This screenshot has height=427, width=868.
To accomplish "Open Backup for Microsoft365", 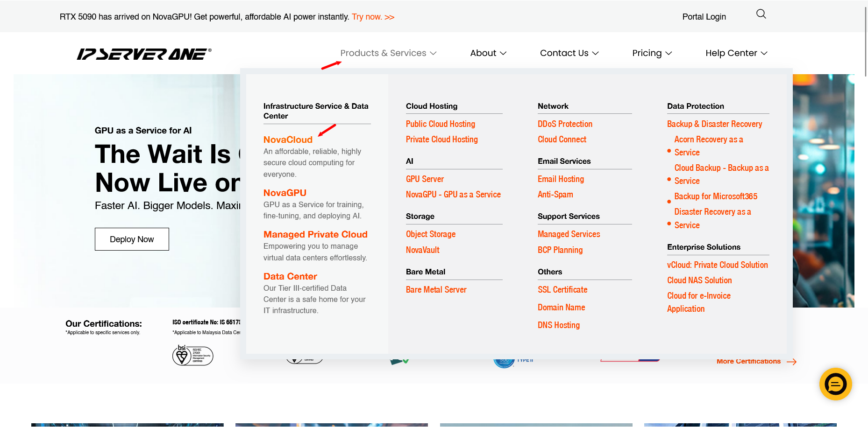I will tap(716, 196).
